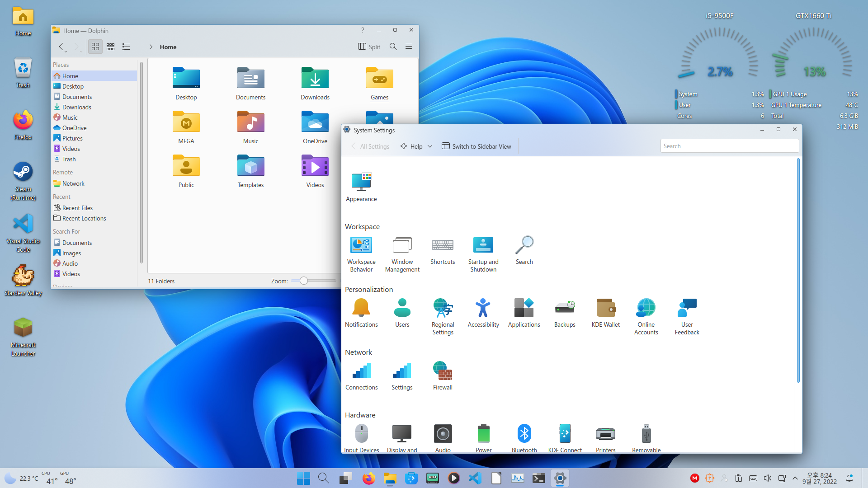Open Users settings
This screenshot has height=488, width=868.
[x=402, y=313]
